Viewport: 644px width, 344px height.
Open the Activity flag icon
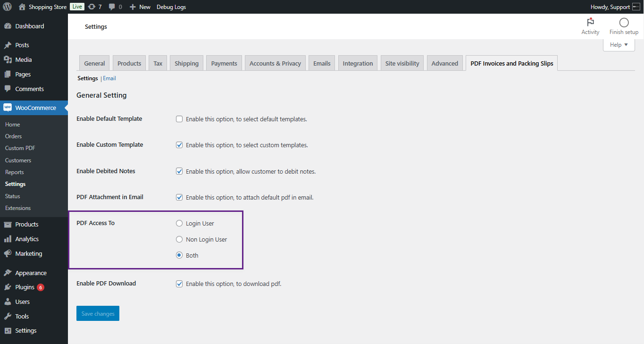[x=590, y=22]
